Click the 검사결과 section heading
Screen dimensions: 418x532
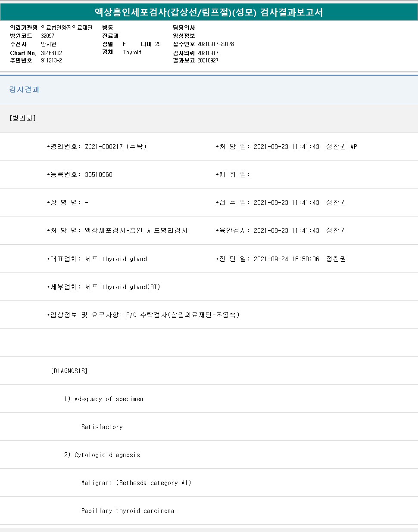tap(24, 90)
